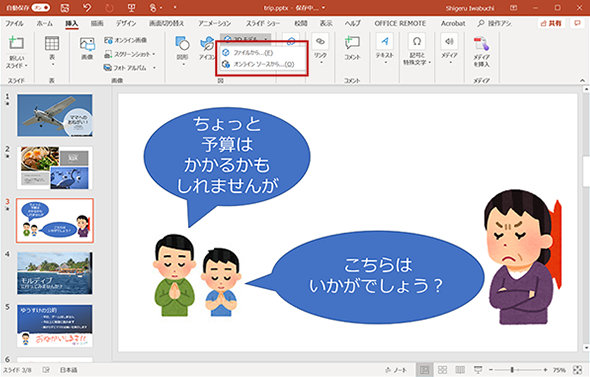The image size is (590, 377).
Task: Click the Shigeru Iwabuchi account name
Action: click(x=470, y=8)
